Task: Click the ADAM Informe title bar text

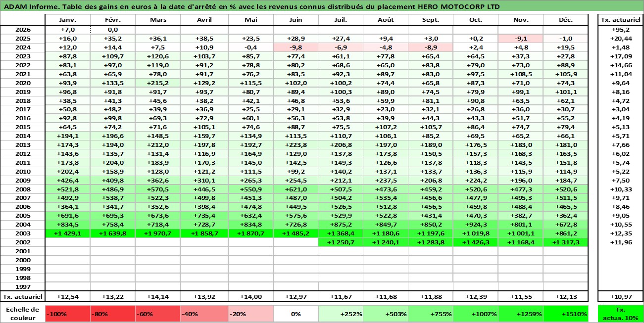Action: point(252,6)
